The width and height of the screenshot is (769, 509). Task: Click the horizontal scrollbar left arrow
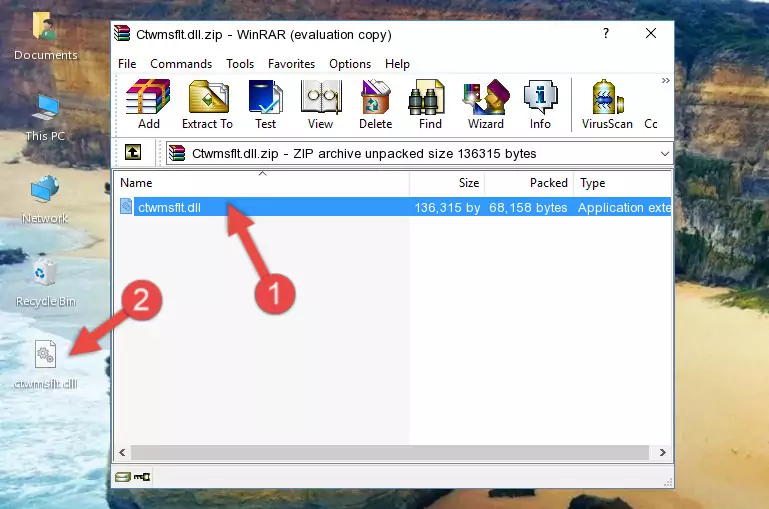[122, 452]
